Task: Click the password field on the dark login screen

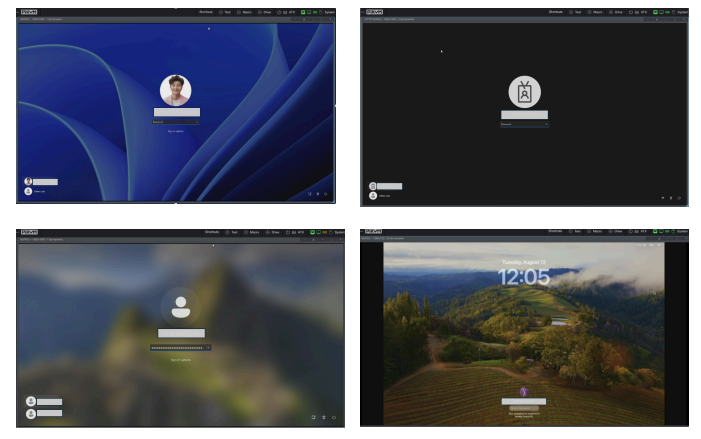Action: 522,125
